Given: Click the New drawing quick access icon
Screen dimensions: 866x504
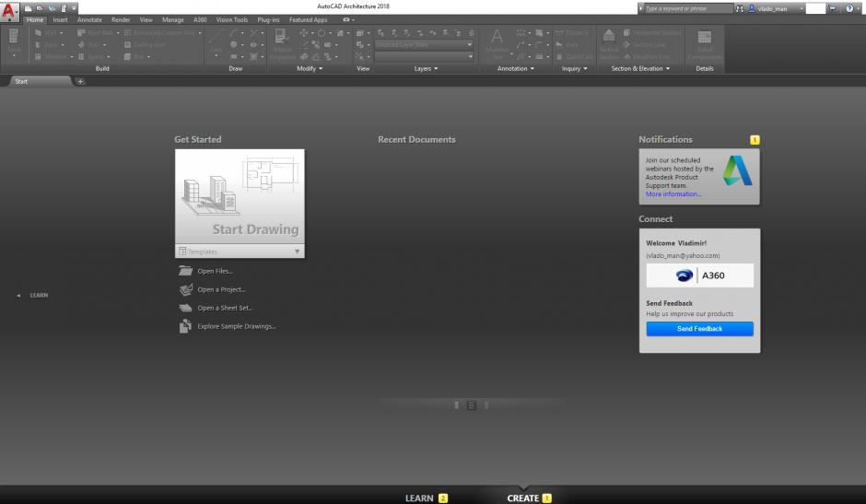Looking at the screenshot, I should (x=29, y=8).
